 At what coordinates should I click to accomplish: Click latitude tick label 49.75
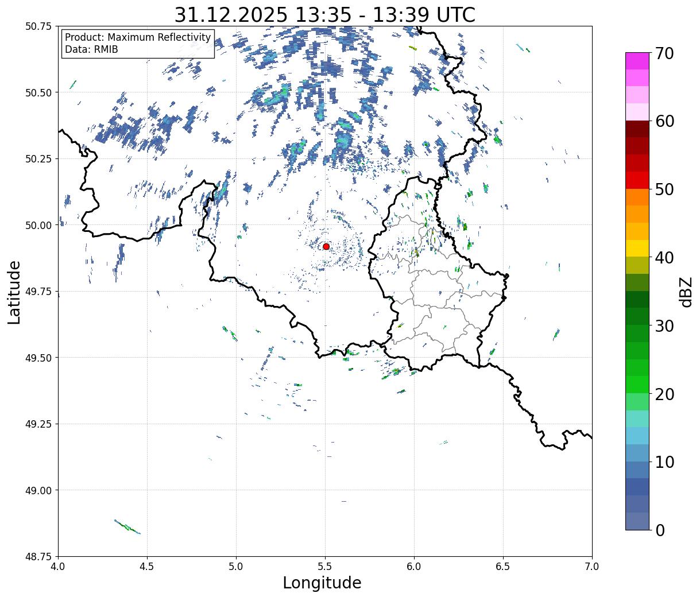[38, 292]
